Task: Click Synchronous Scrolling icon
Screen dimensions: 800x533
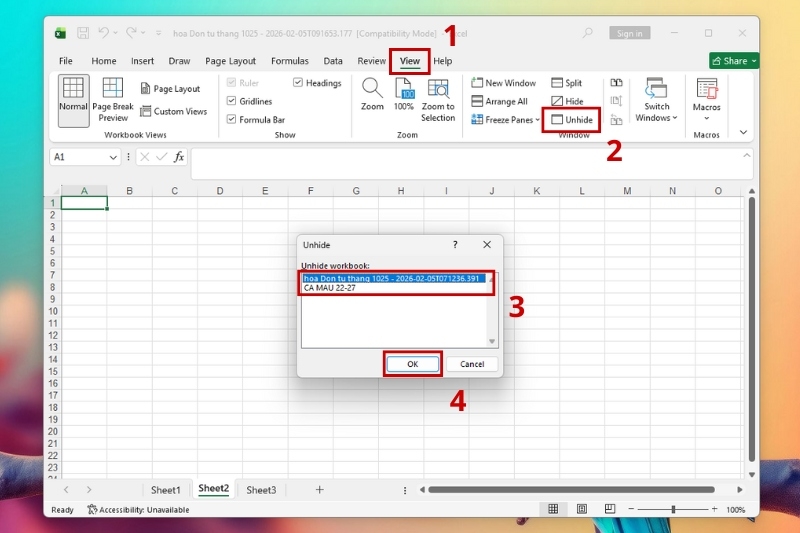Action: tap(616, 101)
